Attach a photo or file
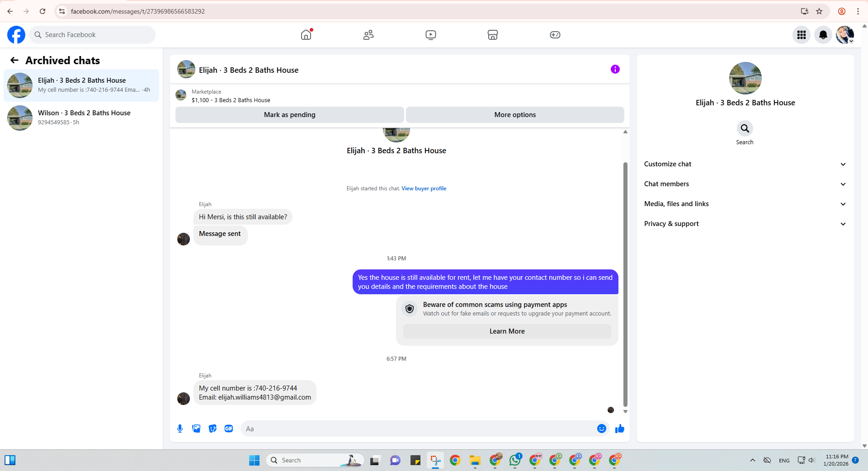 (x=196, y=429)
